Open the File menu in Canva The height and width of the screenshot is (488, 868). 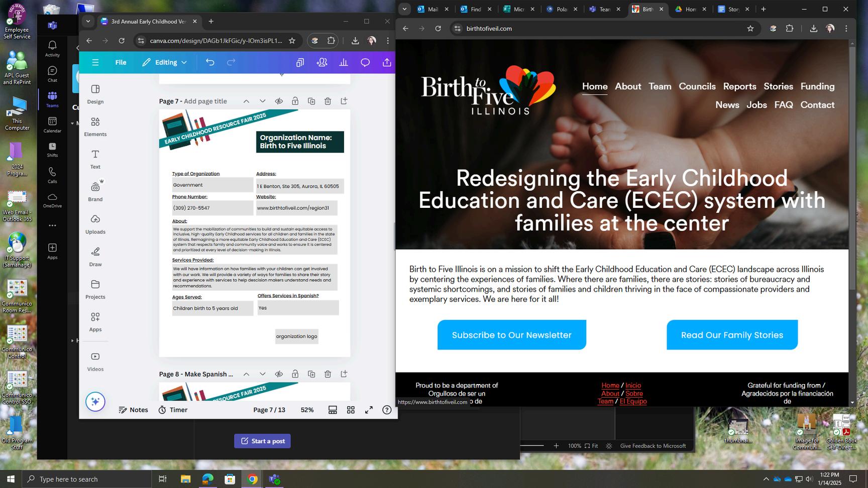(x=121, y=62)
